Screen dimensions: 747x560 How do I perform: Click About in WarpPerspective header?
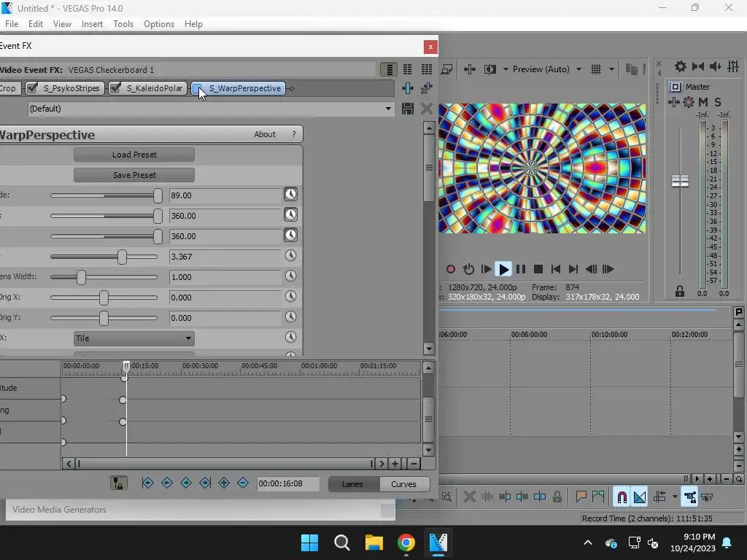pos(264,134)
